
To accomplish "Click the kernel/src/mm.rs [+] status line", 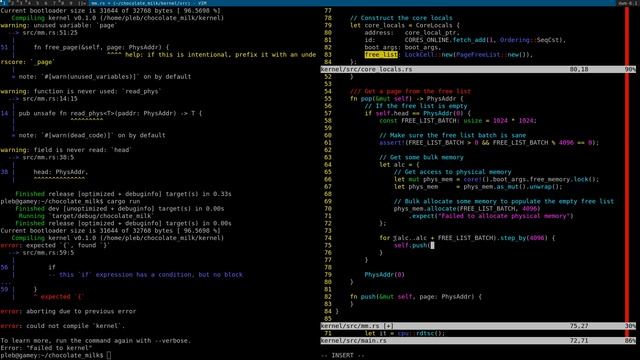I will coord(478,326).
